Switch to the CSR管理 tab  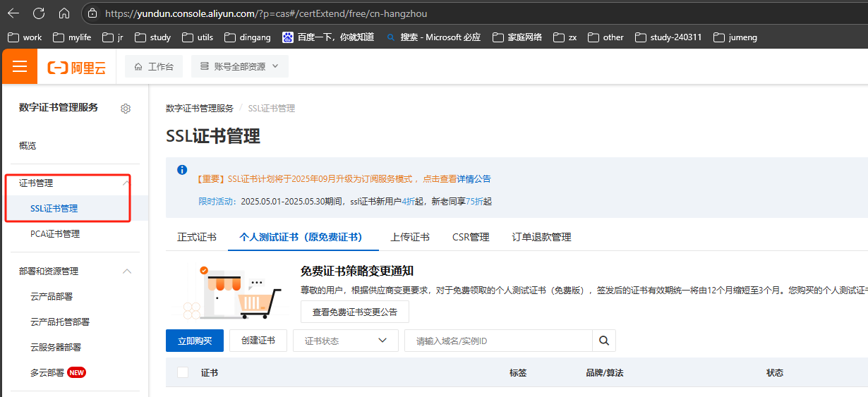click(471, 237)
